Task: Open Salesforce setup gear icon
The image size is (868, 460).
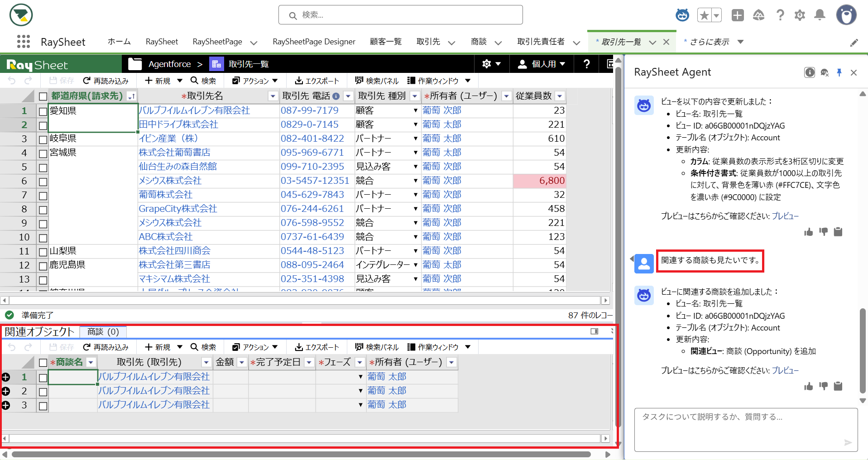Action: [x=800, y=15]
